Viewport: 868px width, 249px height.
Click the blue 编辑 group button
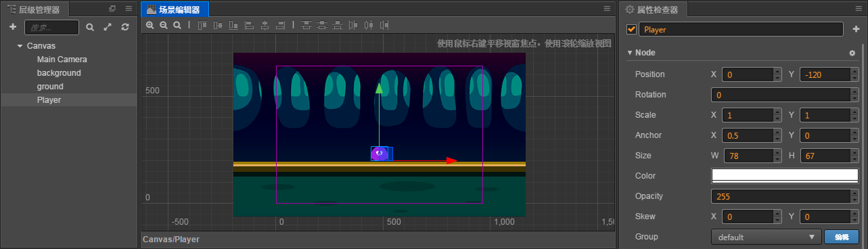(842, 237)
